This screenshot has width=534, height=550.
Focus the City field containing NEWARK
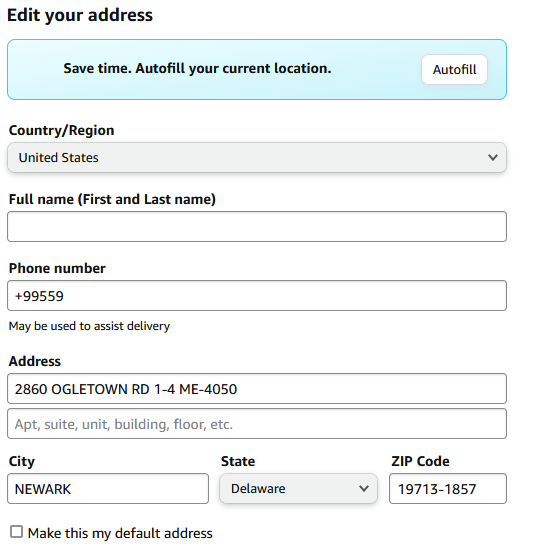(108, 489)
